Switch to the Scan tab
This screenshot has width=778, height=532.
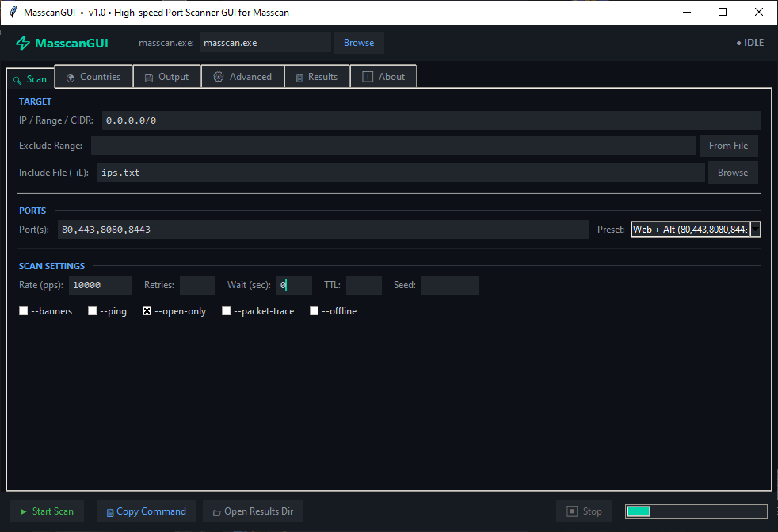pyautogui.click(x=30, y=79)
